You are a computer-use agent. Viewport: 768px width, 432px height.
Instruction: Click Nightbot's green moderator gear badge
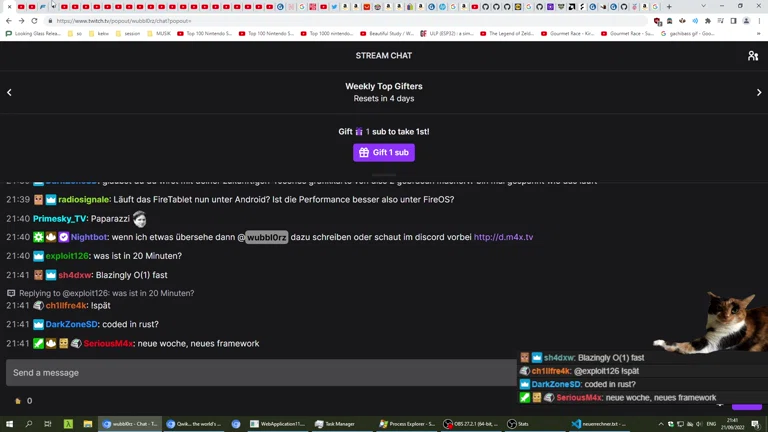click(x=38, y=237)
